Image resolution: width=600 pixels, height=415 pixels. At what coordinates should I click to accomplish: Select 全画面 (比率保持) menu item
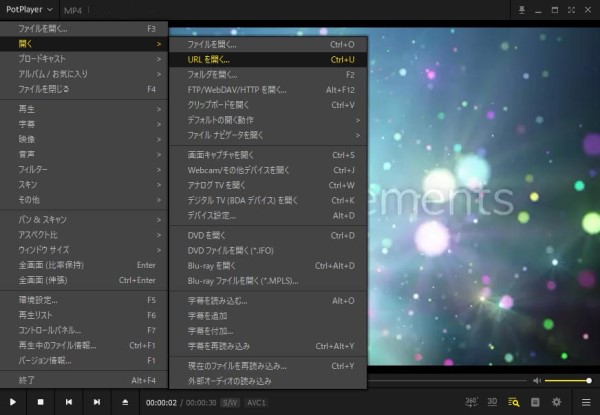click(84, 265)
